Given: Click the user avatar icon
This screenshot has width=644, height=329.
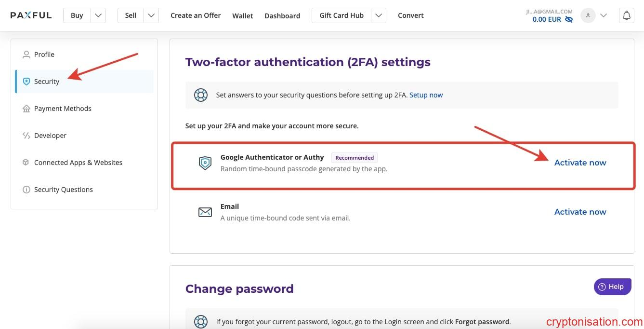Looking at the screenshot, I should point(588,15).
